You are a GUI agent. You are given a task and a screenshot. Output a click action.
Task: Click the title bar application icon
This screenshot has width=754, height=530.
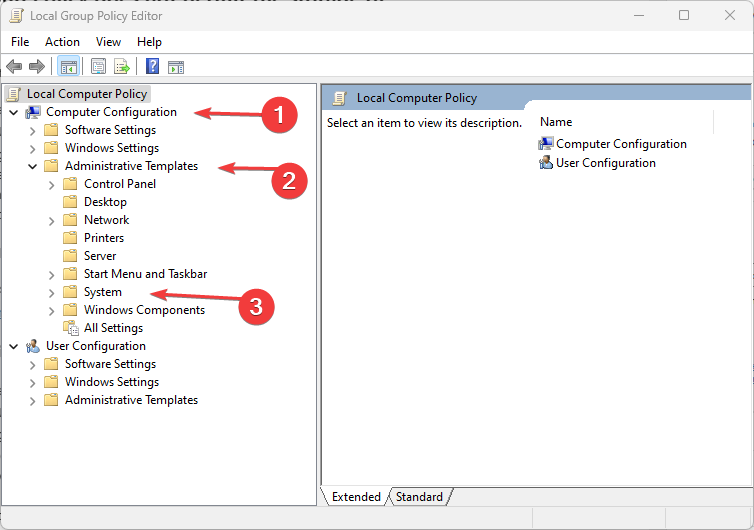[16, 16]
